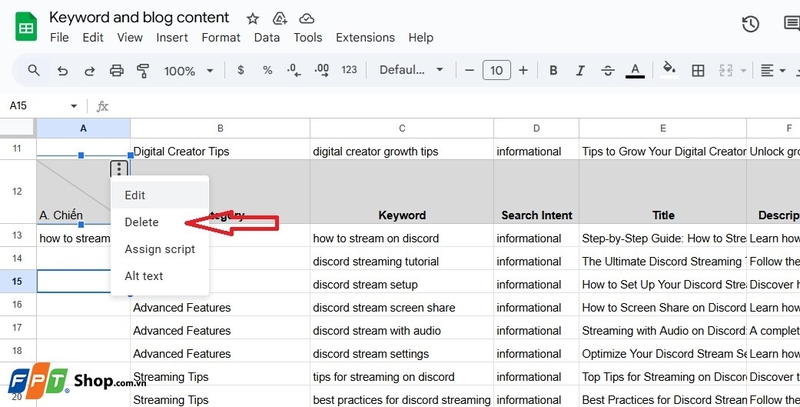Select the 'Keyword' header cell

click(x=402, y=192)
